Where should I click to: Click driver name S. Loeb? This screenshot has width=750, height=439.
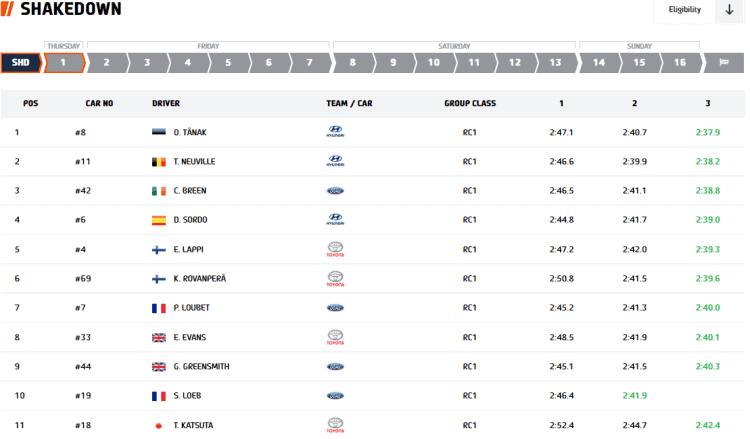coord(188,396)
